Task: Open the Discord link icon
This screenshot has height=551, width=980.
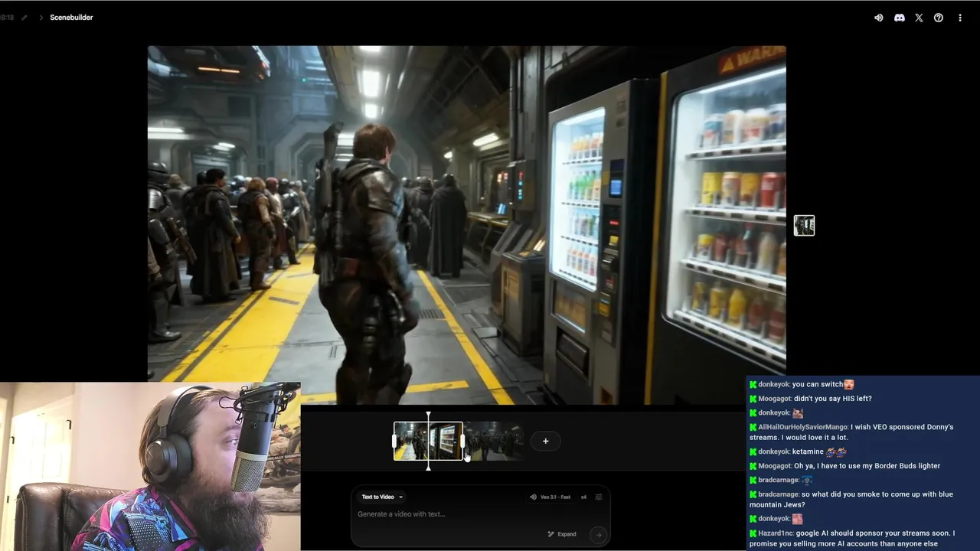Action: [x=899, y=18]
